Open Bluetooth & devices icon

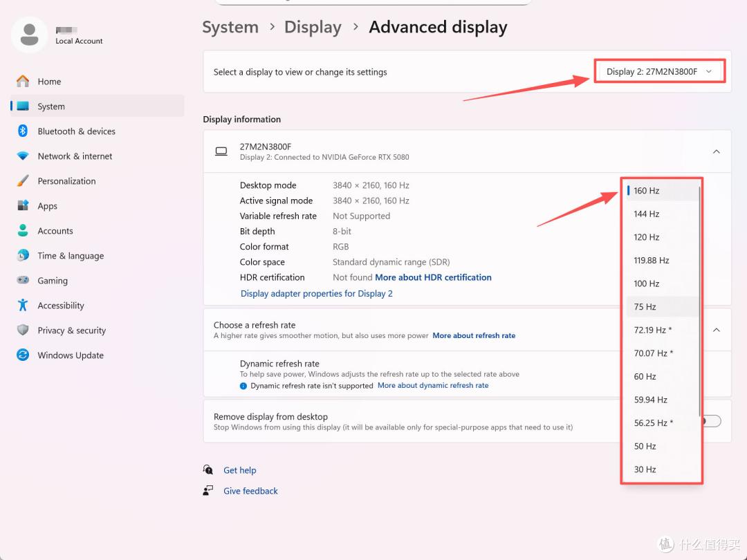point(22,131)
